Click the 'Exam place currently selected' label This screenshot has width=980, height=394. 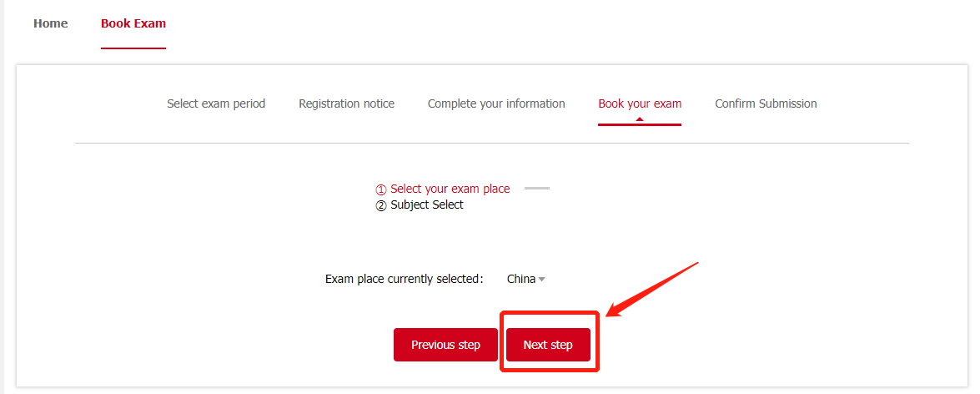click(x=404, y=279)
